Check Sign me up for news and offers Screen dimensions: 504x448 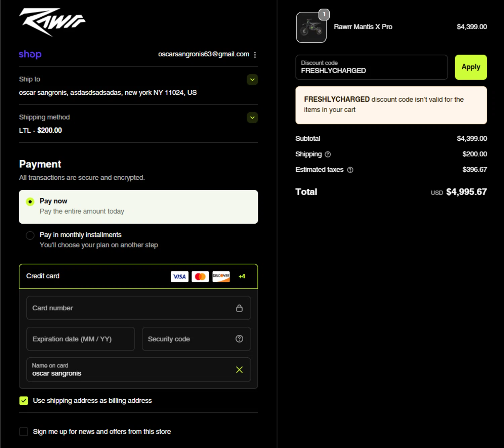coord(24,432)
